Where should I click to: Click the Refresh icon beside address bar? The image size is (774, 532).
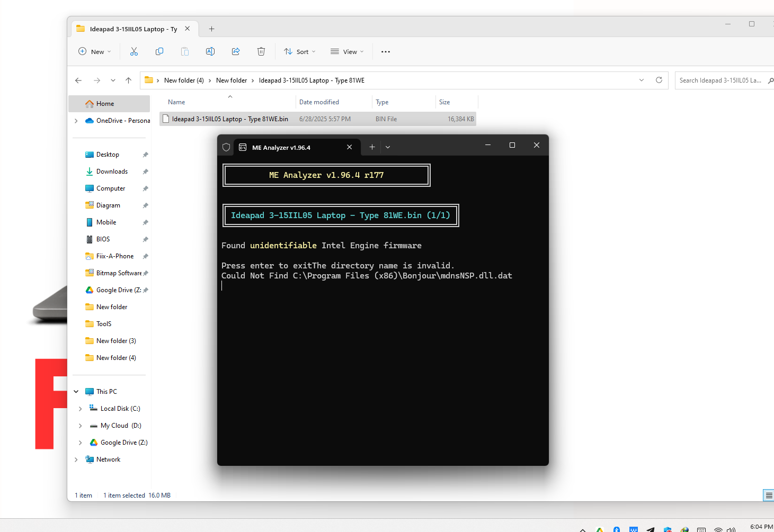tap(659, 80)
